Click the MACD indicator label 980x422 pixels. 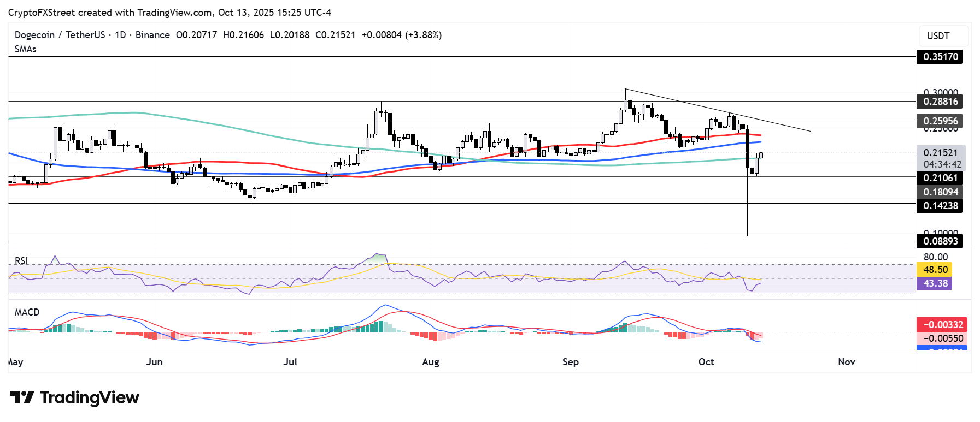pos(27,312)
